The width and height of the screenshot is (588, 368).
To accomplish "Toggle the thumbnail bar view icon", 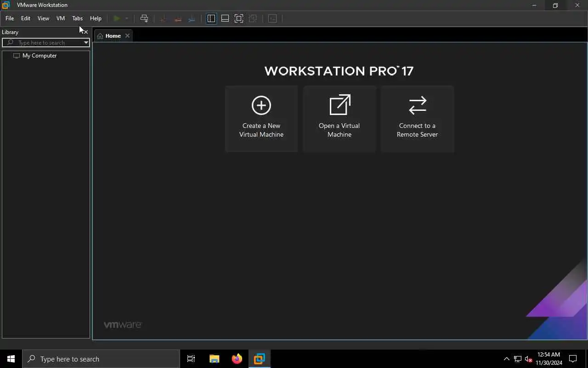I will 225,18.
